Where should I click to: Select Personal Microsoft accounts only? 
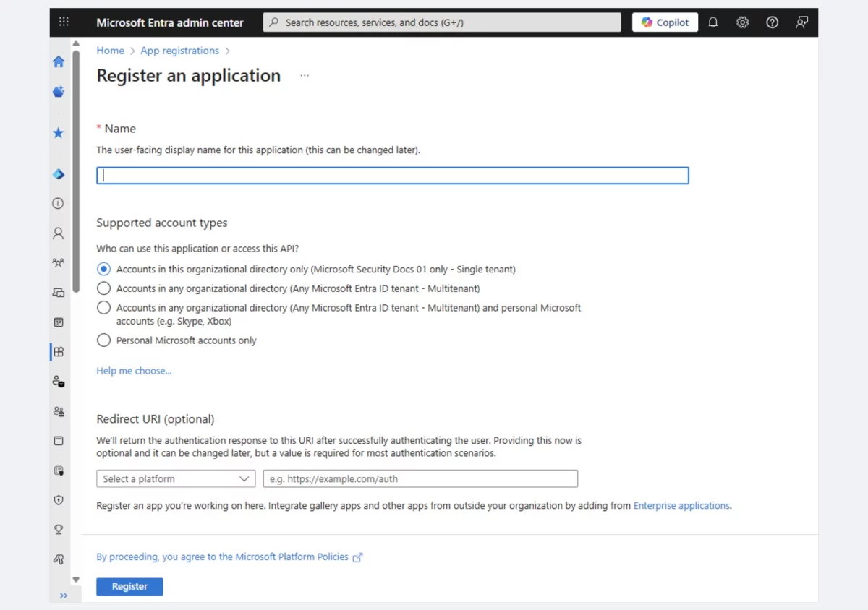(x=103, y=340)
